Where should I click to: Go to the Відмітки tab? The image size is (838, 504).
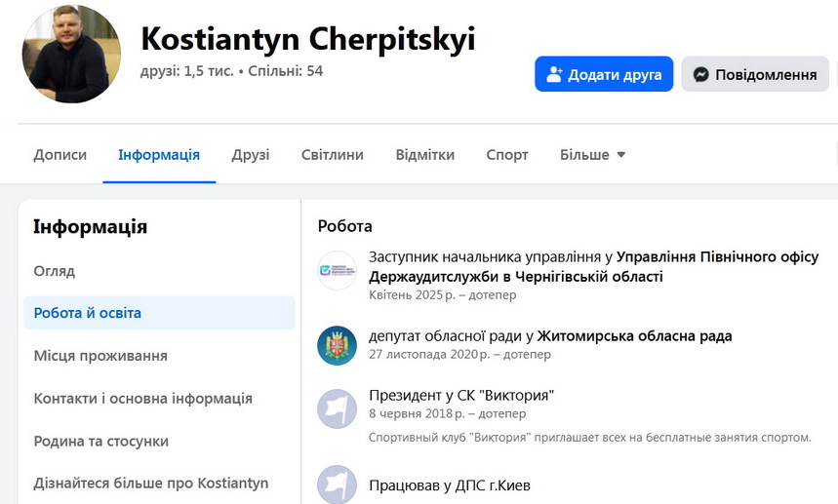pos(425,154)
